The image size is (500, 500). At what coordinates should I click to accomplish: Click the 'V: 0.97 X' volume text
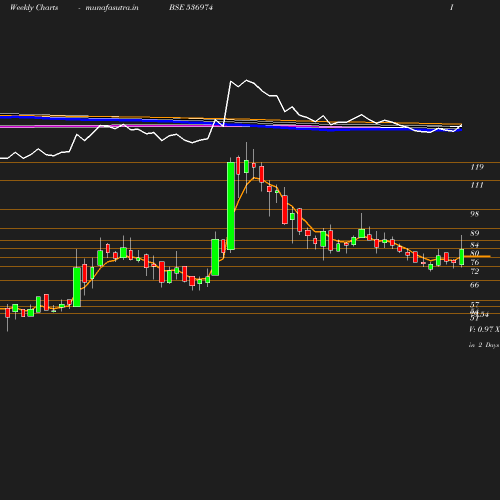(x=484, y=329)
